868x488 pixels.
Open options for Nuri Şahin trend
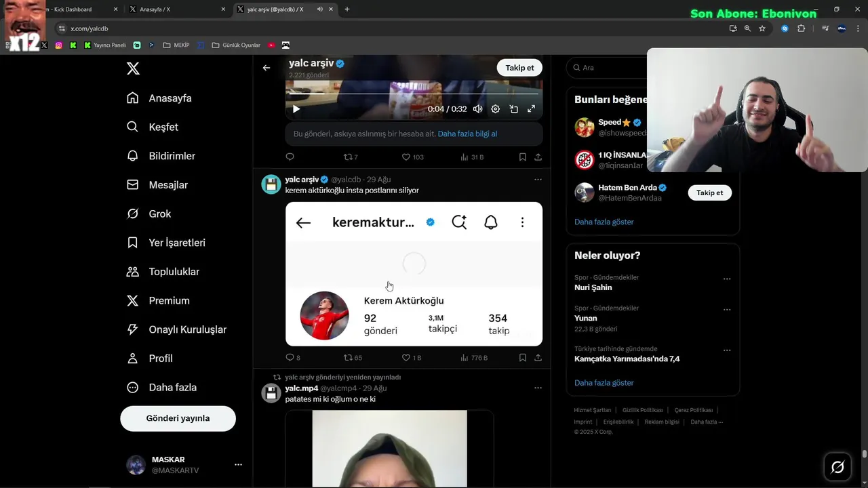point(727,279)
